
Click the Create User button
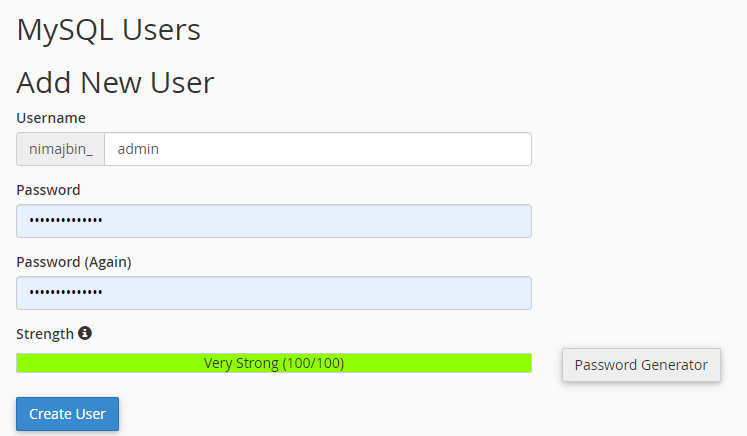pos(67,414)
